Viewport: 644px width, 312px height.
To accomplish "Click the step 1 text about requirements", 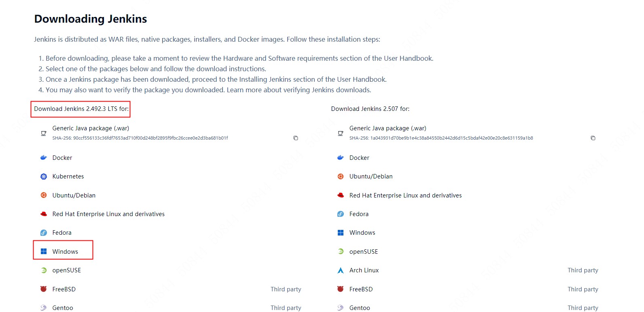I will (239, 58).
